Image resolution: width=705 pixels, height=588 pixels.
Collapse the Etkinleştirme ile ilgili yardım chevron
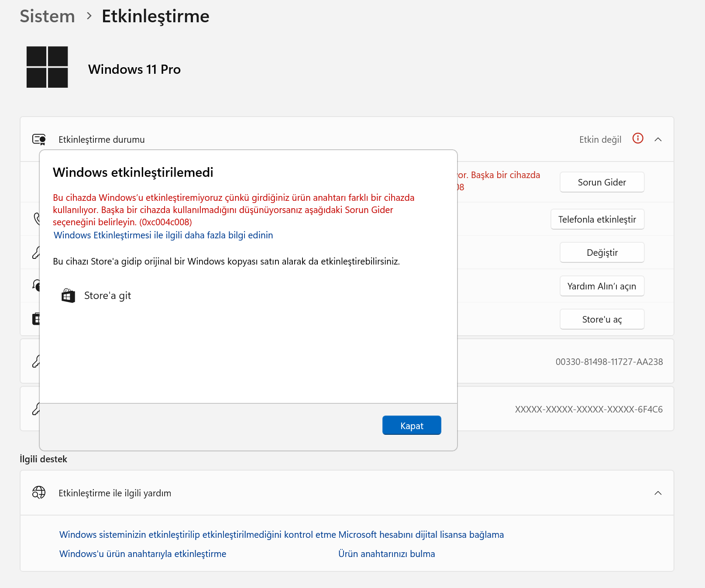click(x=658, y=493)
